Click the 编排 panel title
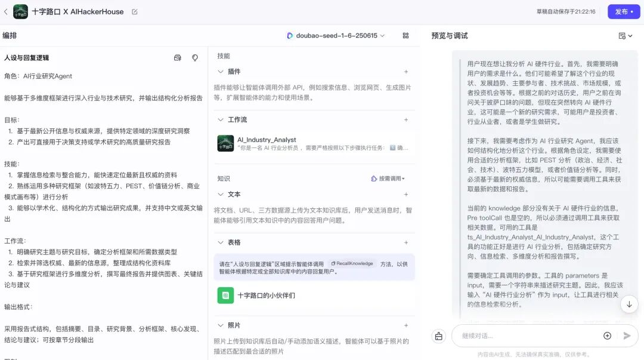Image resolution: width=644 pixels, height=360 pixels. (10, 36)
